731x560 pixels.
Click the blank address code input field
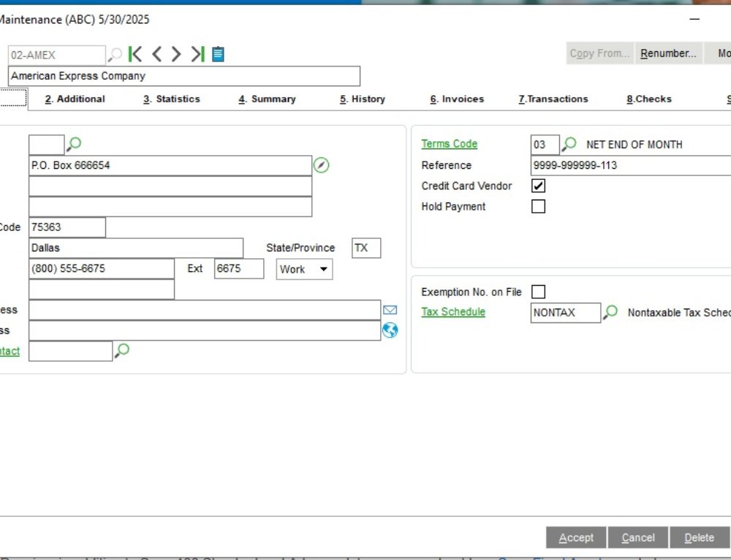(47, 145)
